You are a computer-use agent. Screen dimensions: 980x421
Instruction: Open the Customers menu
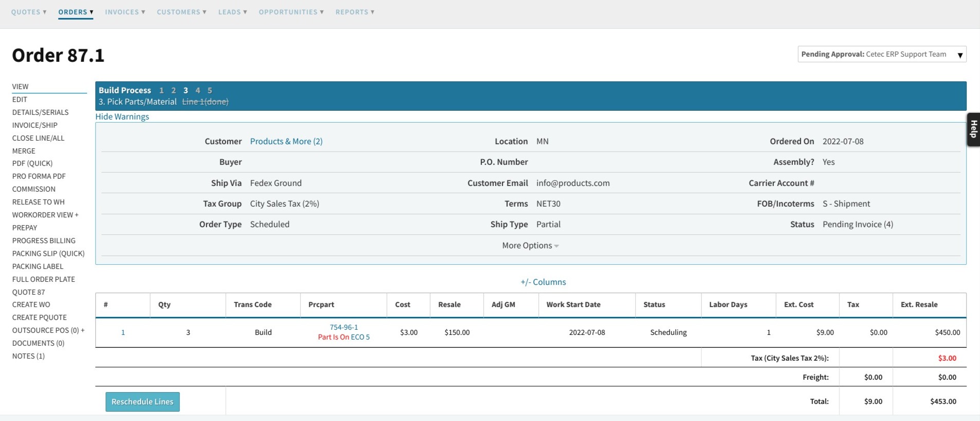[x=182, y=12]
